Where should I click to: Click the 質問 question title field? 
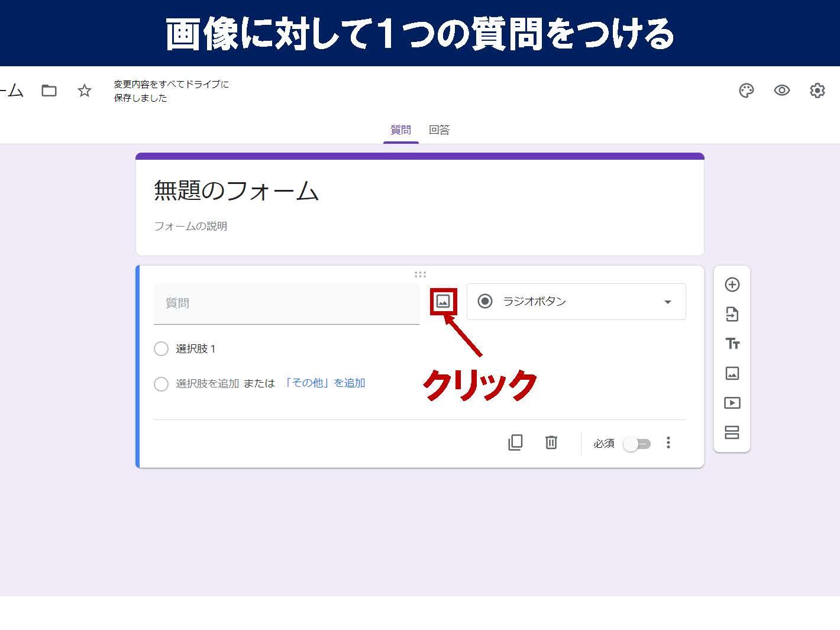[x=286, y=303]
